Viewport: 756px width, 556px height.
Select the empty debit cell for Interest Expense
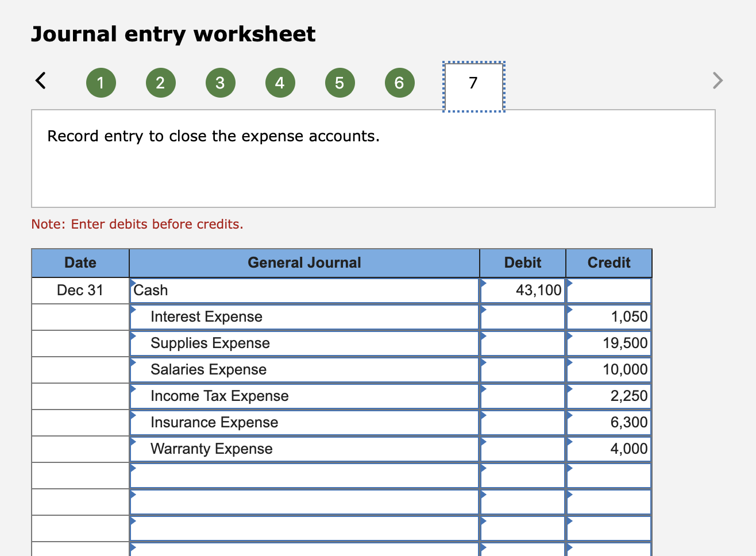[x=523, y=317]
